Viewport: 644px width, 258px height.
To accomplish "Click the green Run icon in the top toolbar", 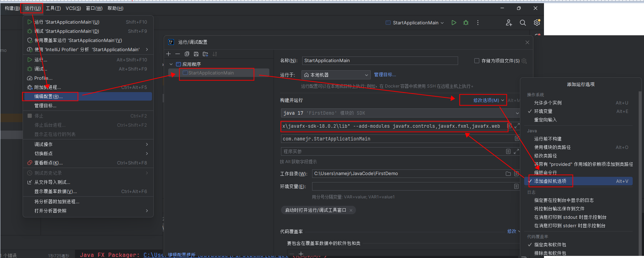I will (454, 23).
